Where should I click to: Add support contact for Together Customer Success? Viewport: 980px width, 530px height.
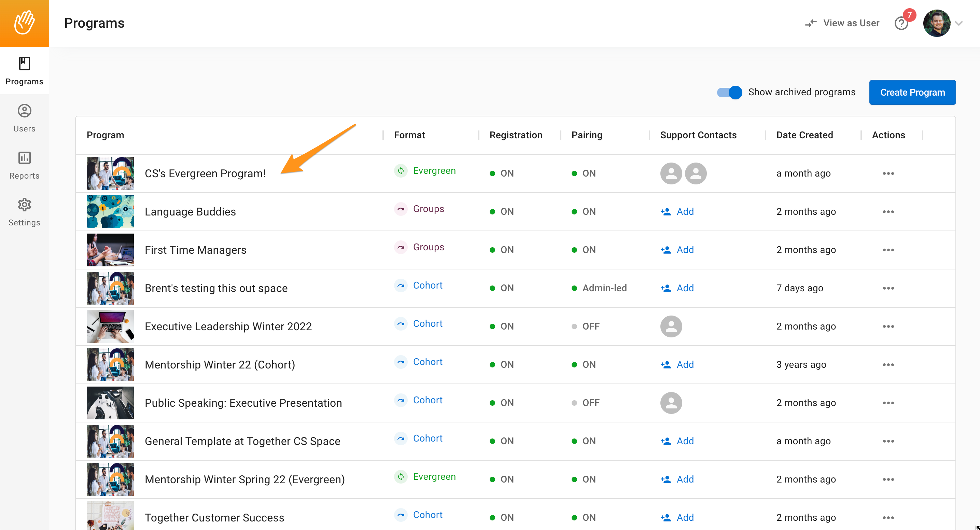click(677, 517)
